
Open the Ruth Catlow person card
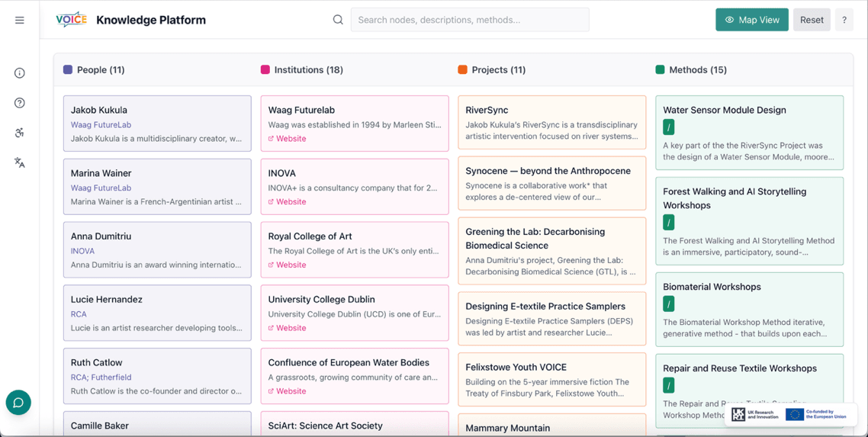pyautogui.click(x=157, y=375)
